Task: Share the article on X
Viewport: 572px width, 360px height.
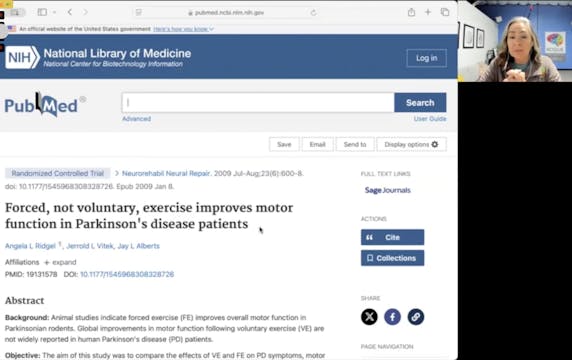Action: [369, 317]
